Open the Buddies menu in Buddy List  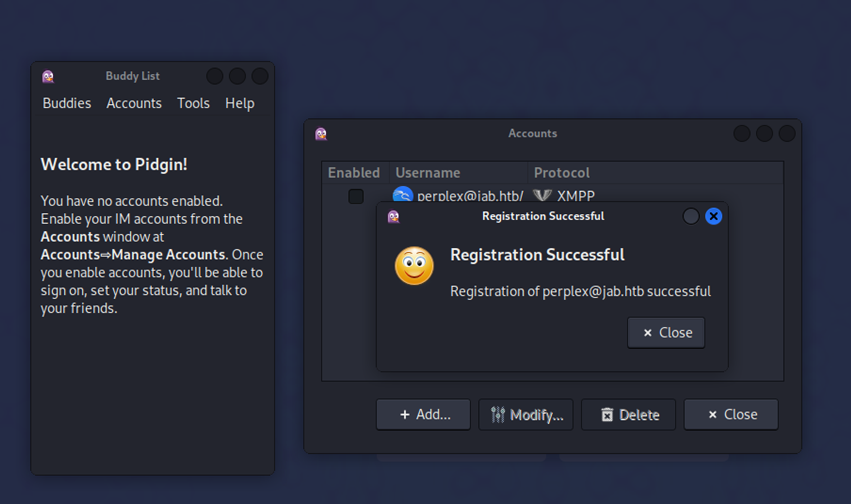(x=67, y=103)
